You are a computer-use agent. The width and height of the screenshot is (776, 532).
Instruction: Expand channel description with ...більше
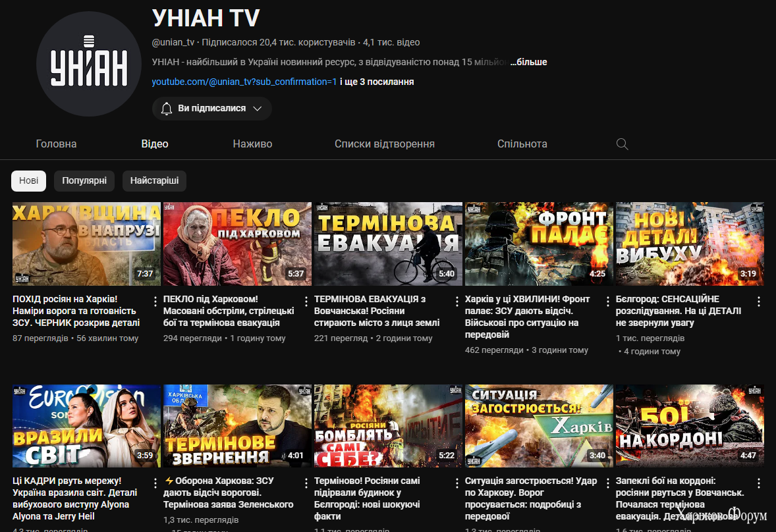click(528, 62)
